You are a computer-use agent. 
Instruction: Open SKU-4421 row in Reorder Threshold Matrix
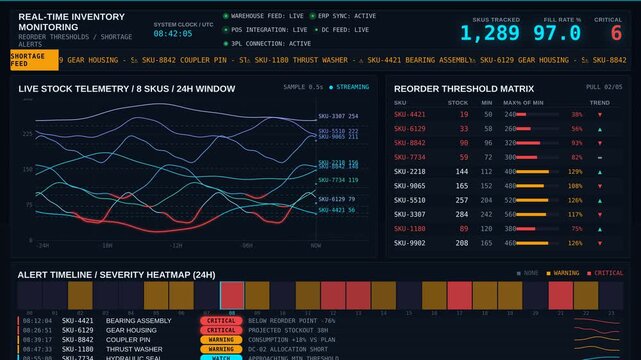tap(507, 115)
